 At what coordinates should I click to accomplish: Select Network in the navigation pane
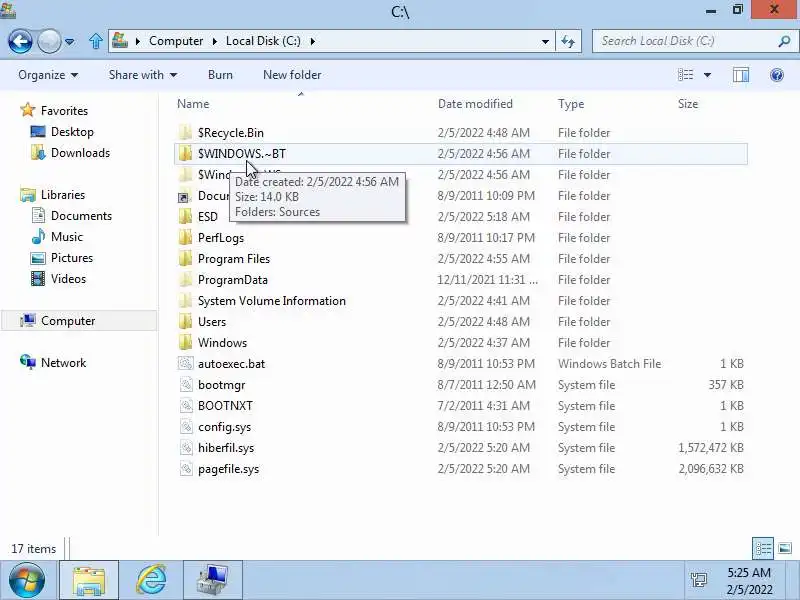(63, 363)
